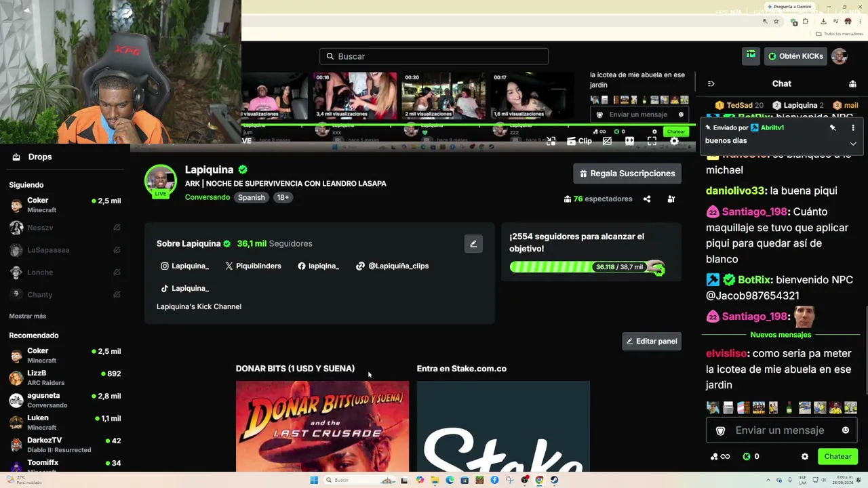
Task: Click the 18+ tag
Action: [283, 197]
